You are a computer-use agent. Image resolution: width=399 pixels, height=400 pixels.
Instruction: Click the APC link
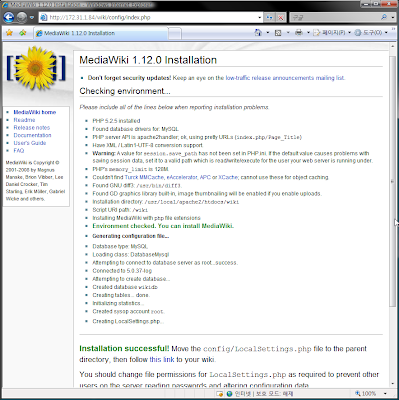205,177
